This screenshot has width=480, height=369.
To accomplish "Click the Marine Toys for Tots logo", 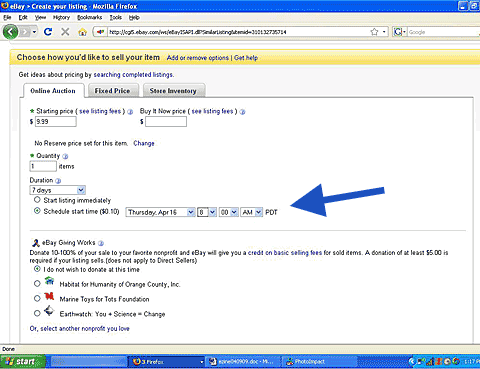I will click(49, 296).
